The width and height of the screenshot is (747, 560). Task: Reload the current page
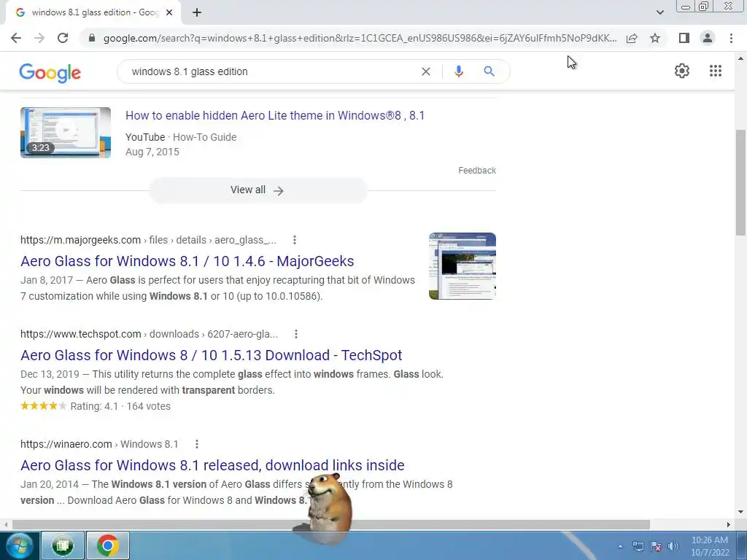coord(63,38)
